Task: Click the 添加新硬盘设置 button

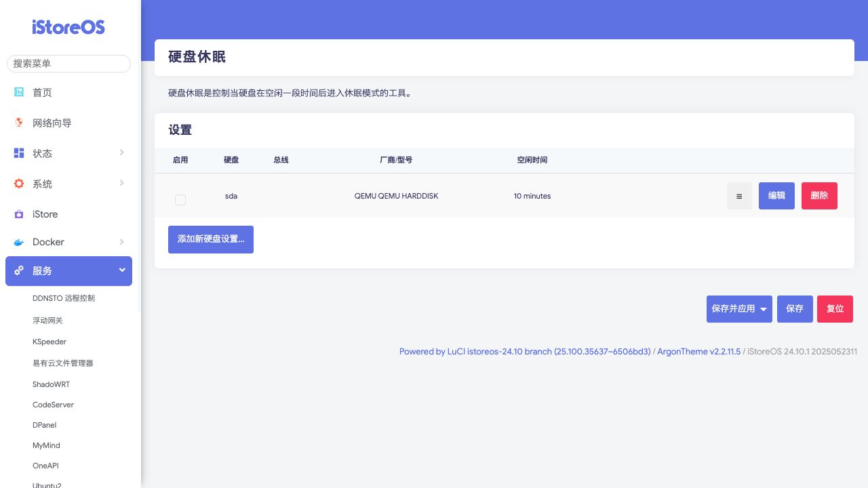Action: [211, 239]
